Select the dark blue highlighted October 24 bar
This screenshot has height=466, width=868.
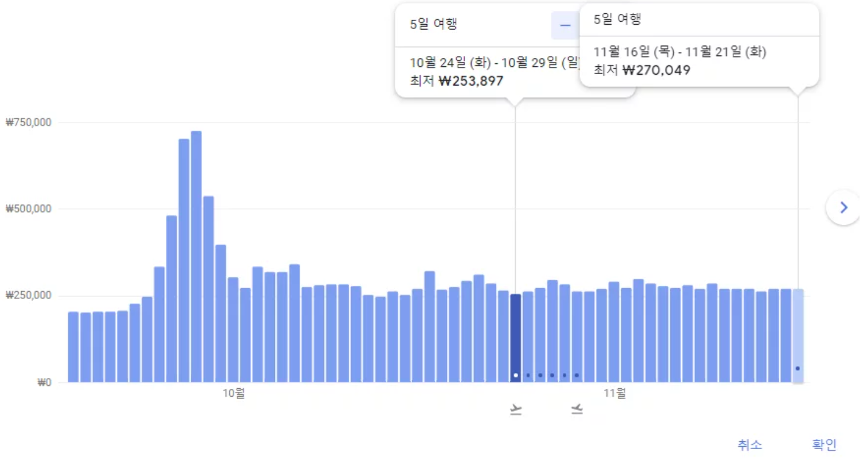(x=515, y=338)
